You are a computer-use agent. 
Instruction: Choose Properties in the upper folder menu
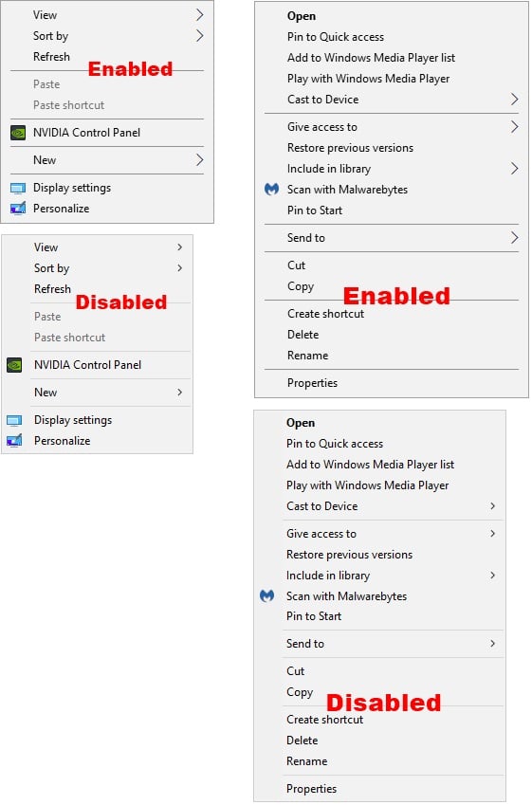coord(313,383)
